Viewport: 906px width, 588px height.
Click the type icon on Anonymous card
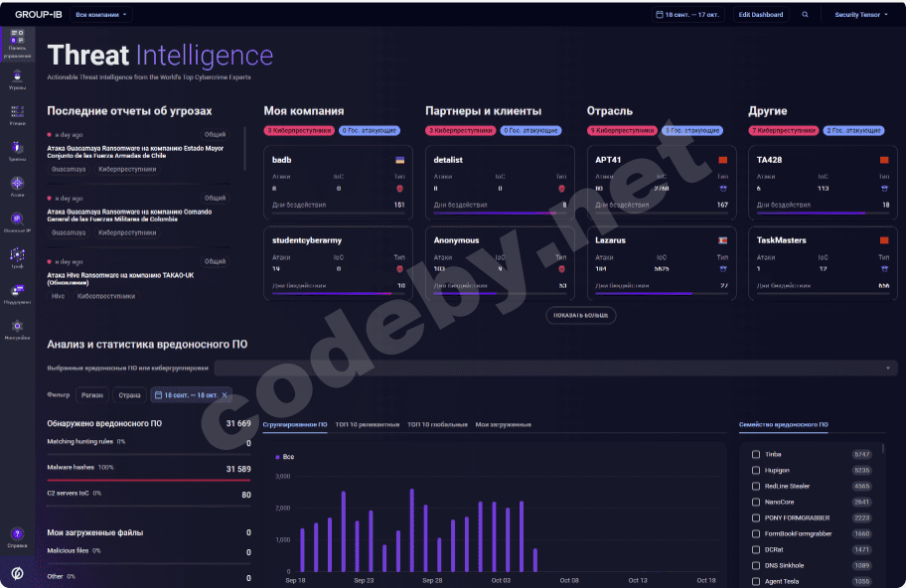(x=561, y=268)
